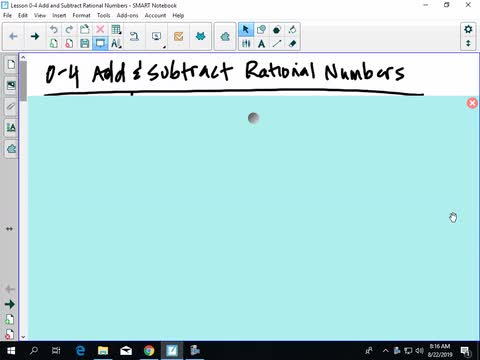The image size is (480, 360).
Task: Delete selection with red X icon
Action: point(100,29)
